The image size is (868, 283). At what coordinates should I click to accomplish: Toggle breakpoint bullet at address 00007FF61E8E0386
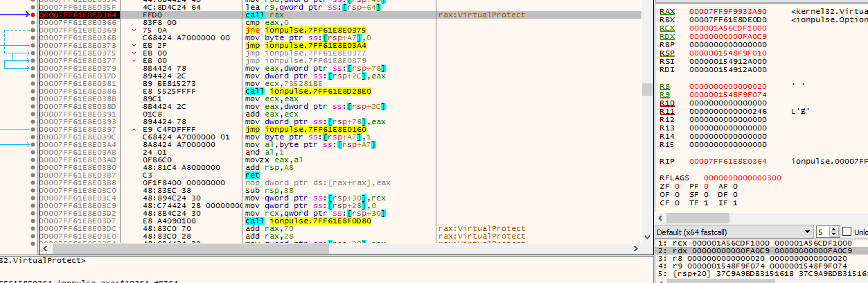tap(33, 91)
